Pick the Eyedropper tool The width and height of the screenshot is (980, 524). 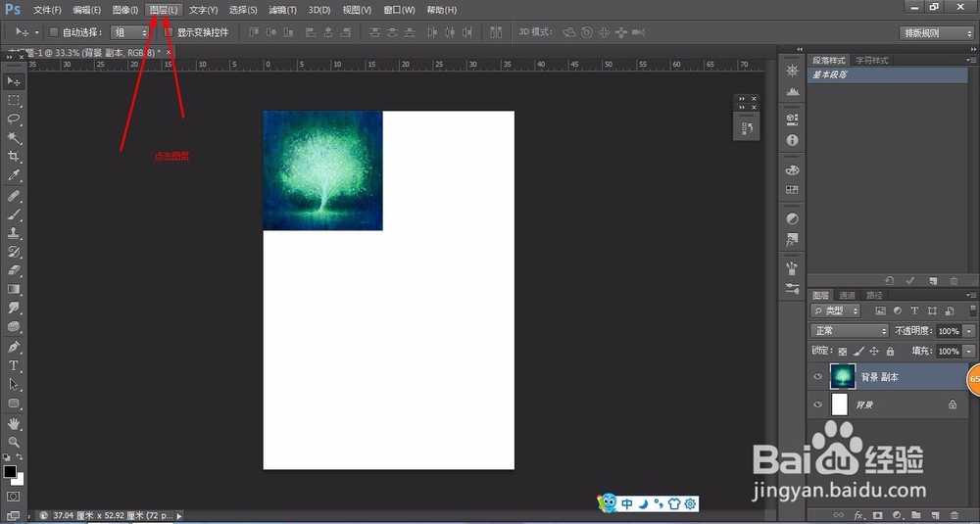click(14, 175)
